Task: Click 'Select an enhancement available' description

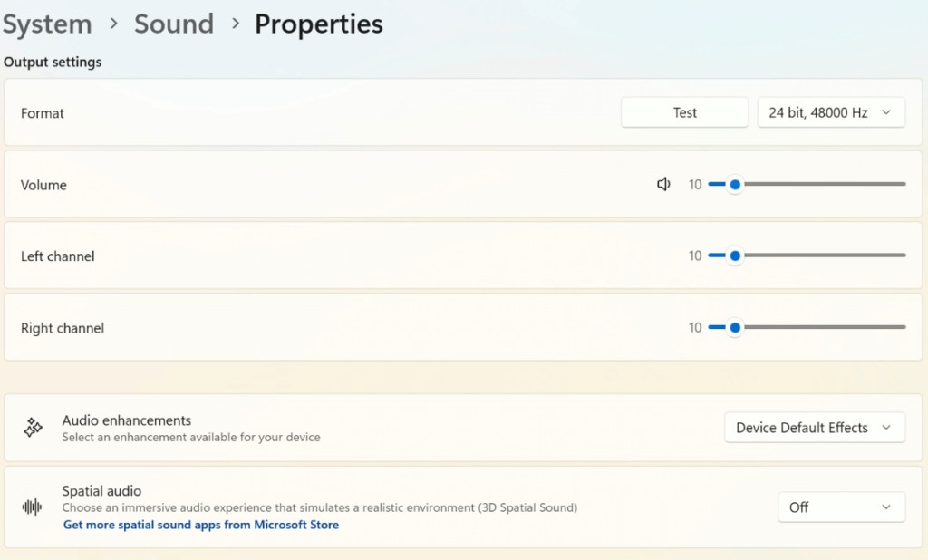Action: [x=191, y=437]
